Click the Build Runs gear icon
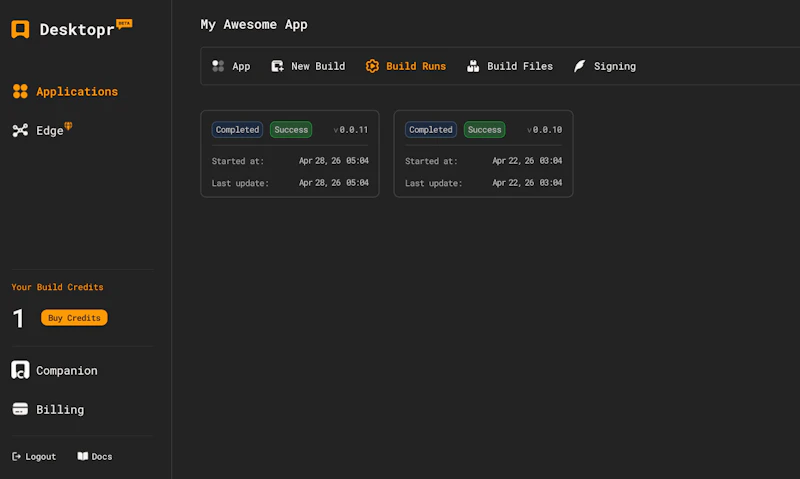Screen dimensions: 800x479 [372, 66]
